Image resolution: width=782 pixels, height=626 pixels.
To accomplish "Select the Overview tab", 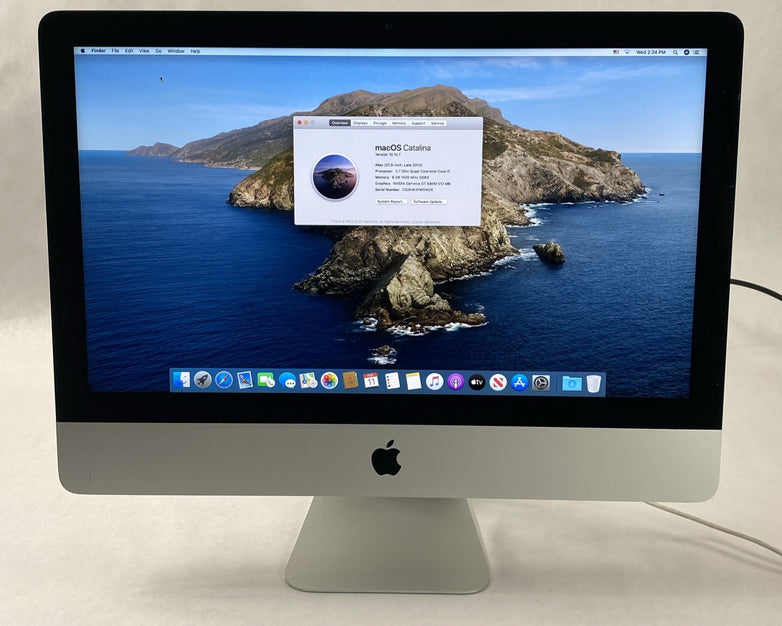I will (x=340, y=123).
